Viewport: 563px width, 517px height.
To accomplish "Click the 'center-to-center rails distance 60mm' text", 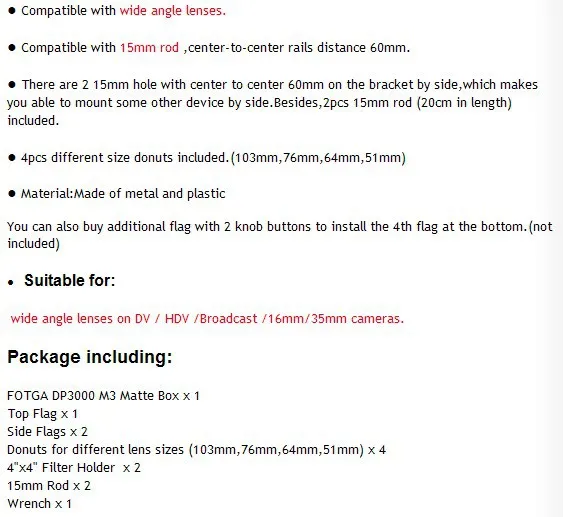I will click(299, 48).
